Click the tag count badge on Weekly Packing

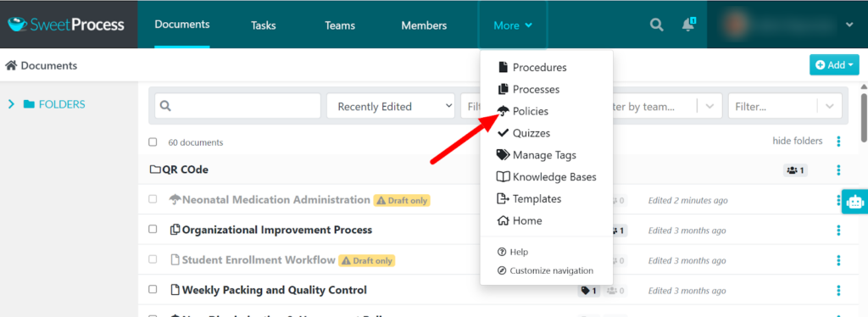(588, 290)
